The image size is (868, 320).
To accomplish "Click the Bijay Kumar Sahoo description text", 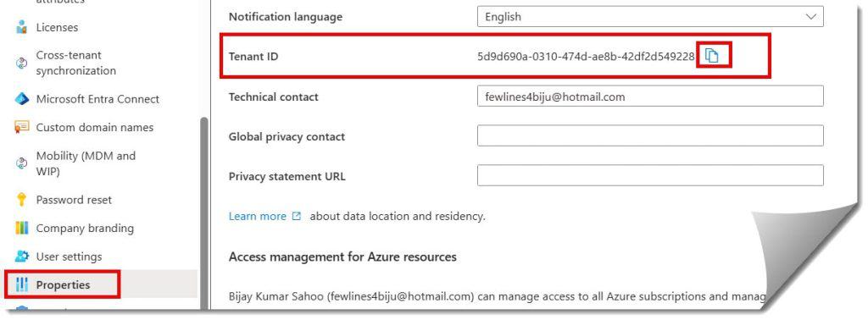I will pos(497,296).
